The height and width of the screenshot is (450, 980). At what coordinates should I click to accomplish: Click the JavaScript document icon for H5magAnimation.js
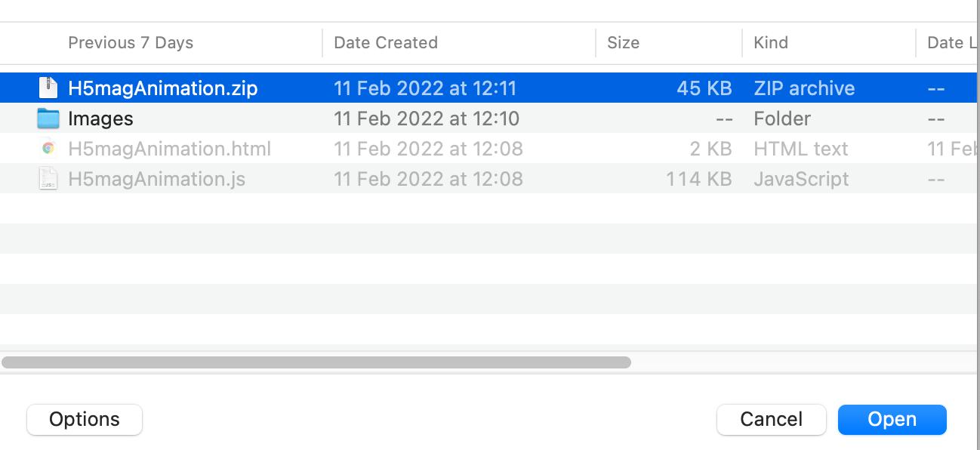[x=48, y=179]
